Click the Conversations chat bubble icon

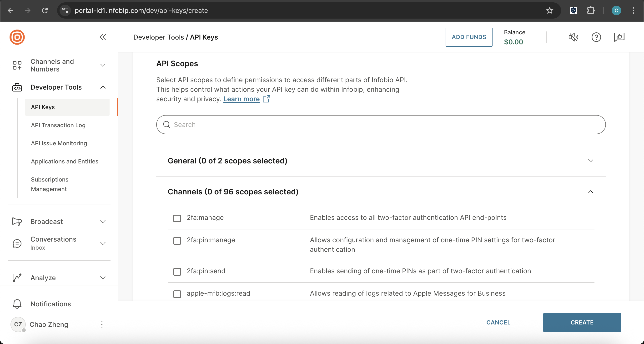pos(17,243)
